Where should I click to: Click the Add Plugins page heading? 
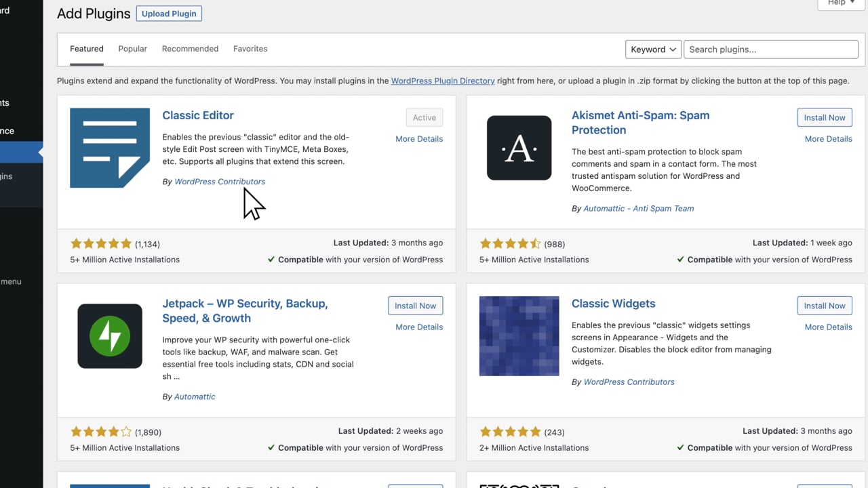[x=94, y=14]
